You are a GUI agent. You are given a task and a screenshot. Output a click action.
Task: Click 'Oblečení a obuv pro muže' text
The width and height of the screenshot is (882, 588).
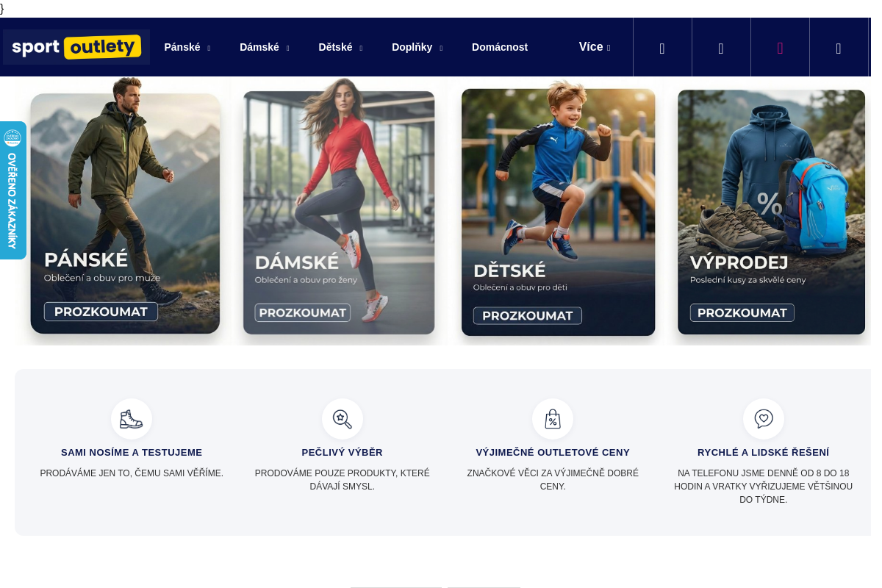[102, 278]
